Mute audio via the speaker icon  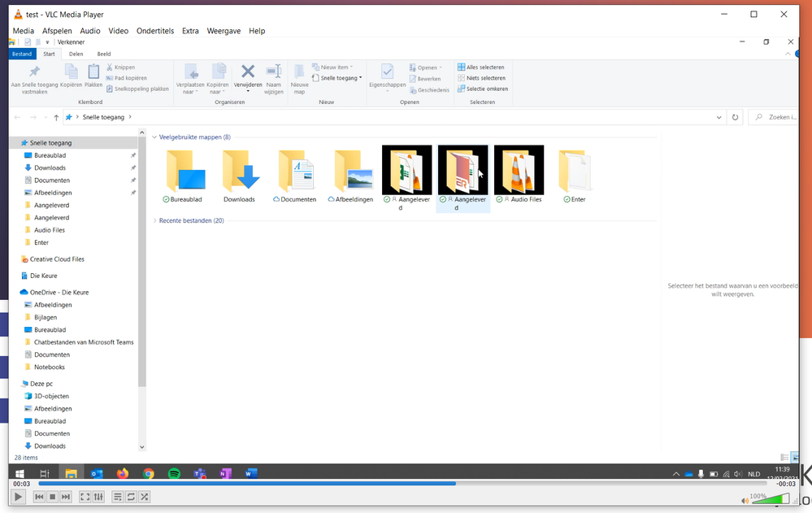coord(745,500)
